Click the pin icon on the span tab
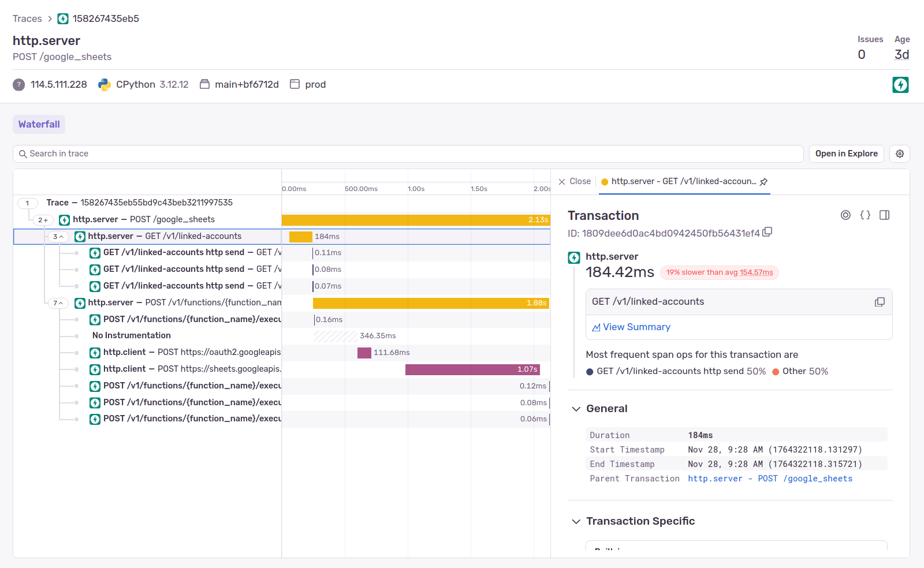The width and height of the screenshot is (924, 568). tap(763, 182)
